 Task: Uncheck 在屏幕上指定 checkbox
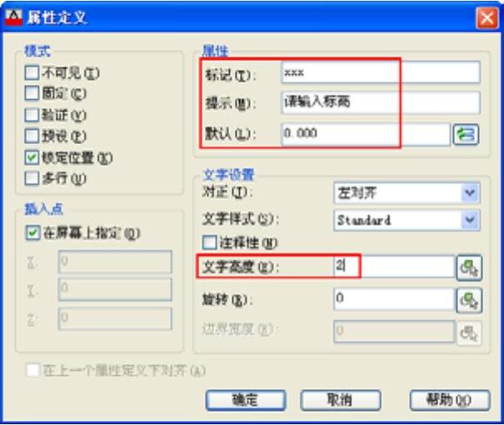pyautogui.click(x=32, y=232)
